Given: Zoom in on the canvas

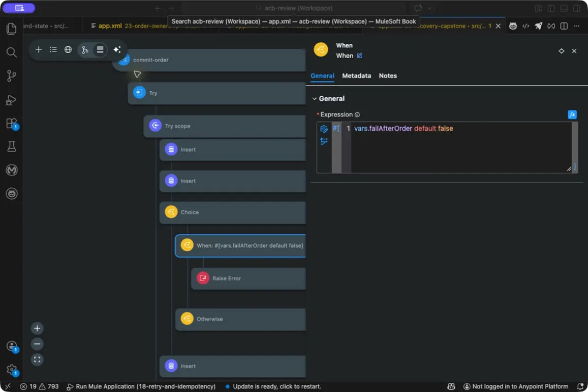Looking at the screenshot, I should 37,329.
